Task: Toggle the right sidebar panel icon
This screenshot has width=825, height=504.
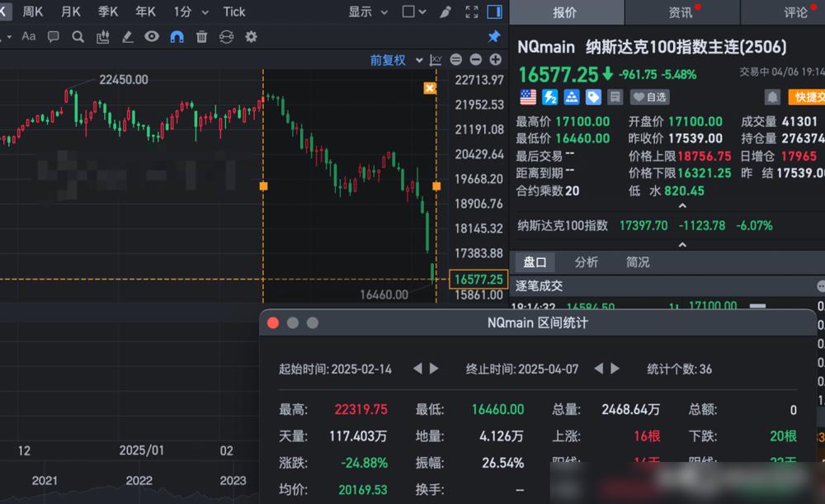Action: [x=494, y=12]
